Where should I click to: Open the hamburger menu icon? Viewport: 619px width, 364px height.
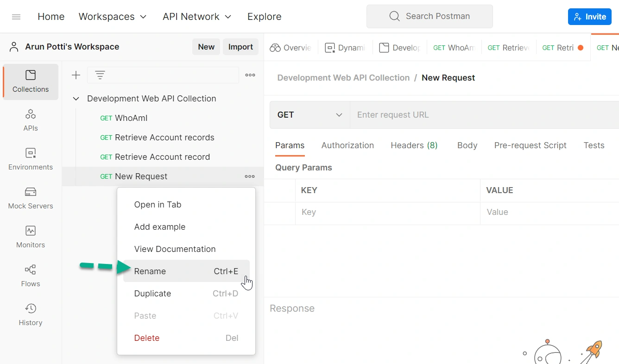pyautogui.click(x=16, y=17)
